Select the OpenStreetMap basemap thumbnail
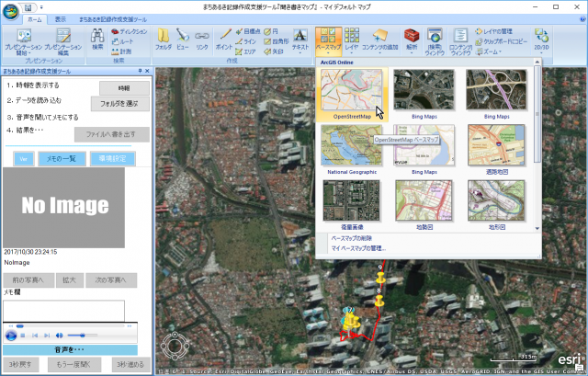Viewport: 588px width, 376px height. pyautogui.click(x=352, y=90)
